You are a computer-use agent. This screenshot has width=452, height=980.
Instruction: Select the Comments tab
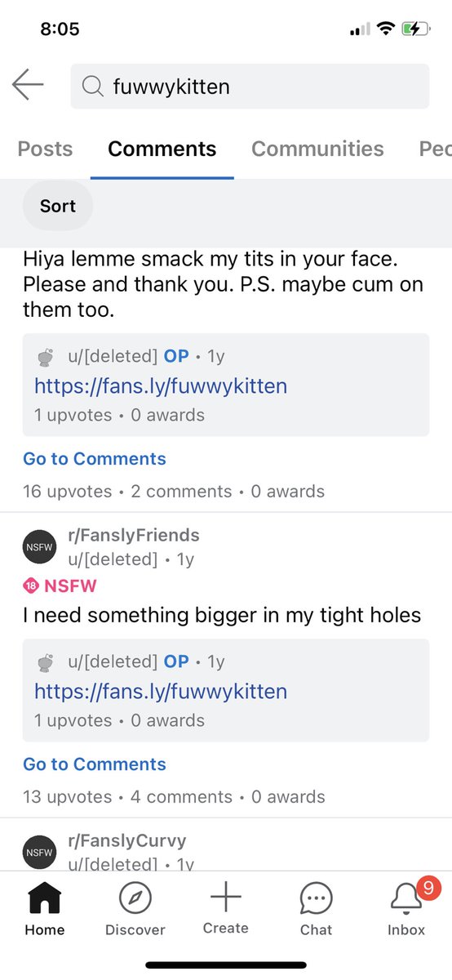[x=162, y=149]
